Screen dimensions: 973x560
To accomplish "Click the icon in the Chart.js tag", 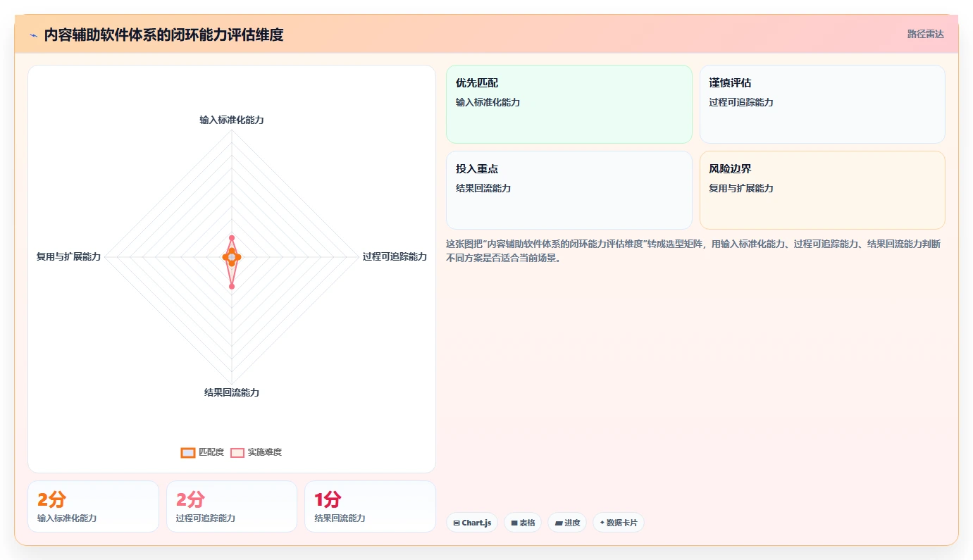I will [457, 523].
